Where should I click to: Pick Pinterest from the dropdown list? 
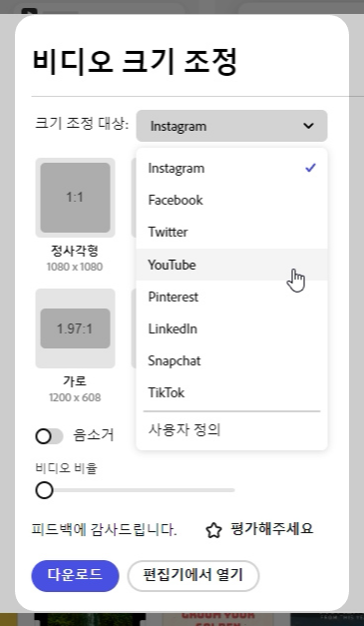[231, 297]
